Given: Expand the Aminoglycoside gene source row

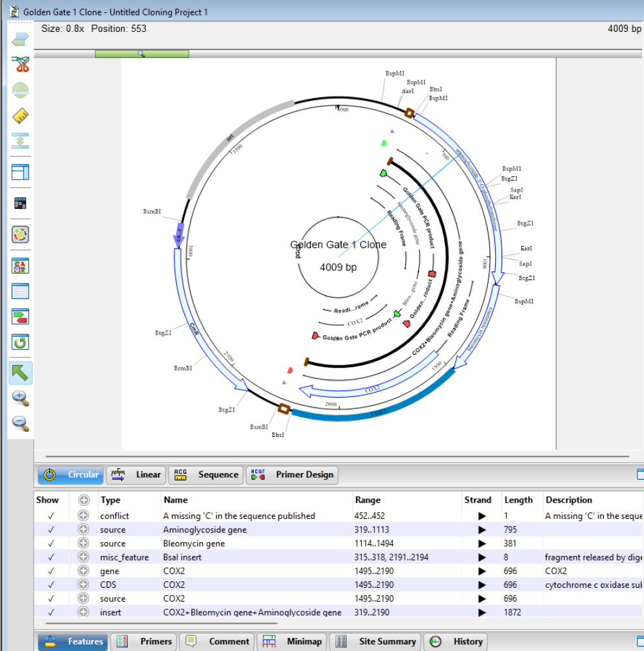Looking at the screenshot, I should point(83,530).
